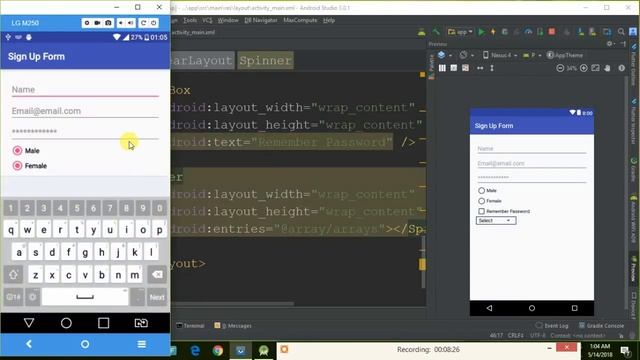Tap backspace key on phone keyboard
This screenshot has height=360, width=640.
point(157,275)
